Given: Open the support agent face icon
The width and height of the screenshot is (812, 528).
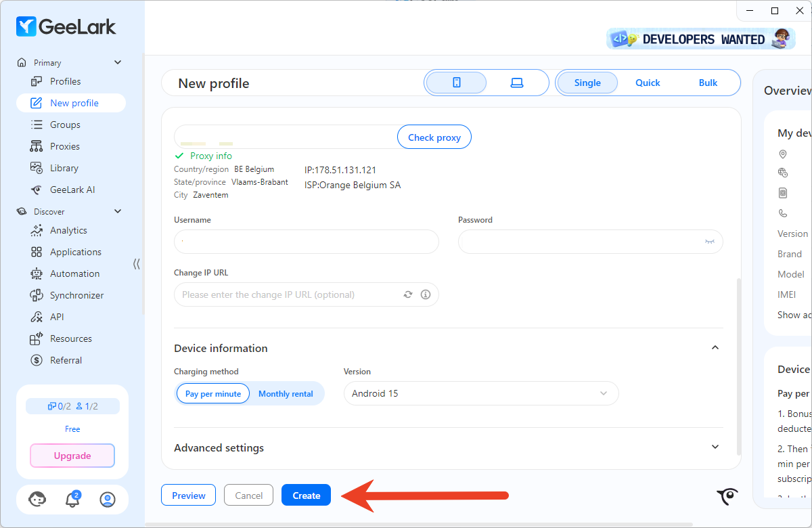Looking at the screenshot, I should pyautogui.click(x=37, y=500).
